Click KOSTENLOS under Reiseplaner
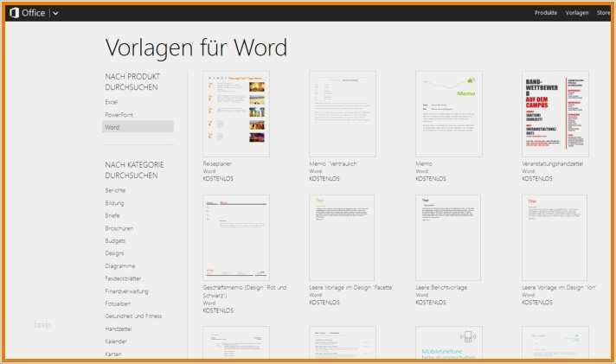The image size is (616, 364). pos(218,178)
